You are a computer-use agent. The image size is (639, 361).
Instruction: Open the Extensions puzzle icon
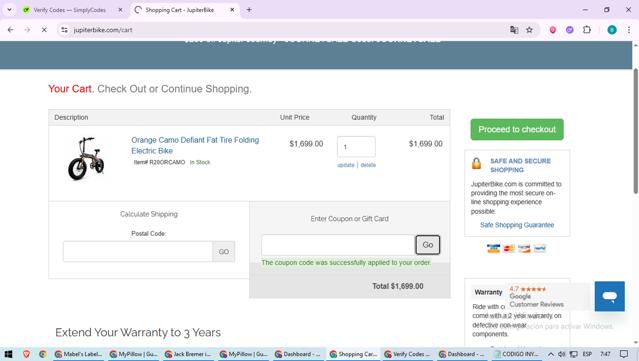(x=587, y=30)
